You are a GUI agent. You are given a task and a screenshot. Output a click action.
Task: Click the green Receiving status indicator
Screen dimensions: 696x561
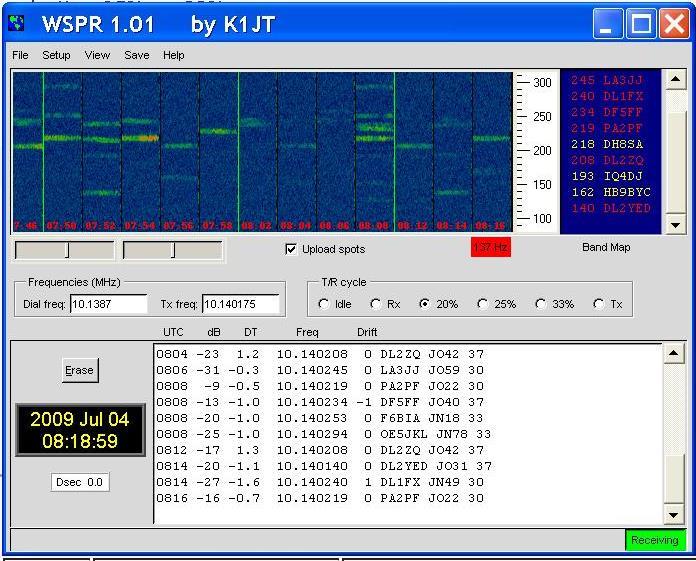click(x=656, y=540)
